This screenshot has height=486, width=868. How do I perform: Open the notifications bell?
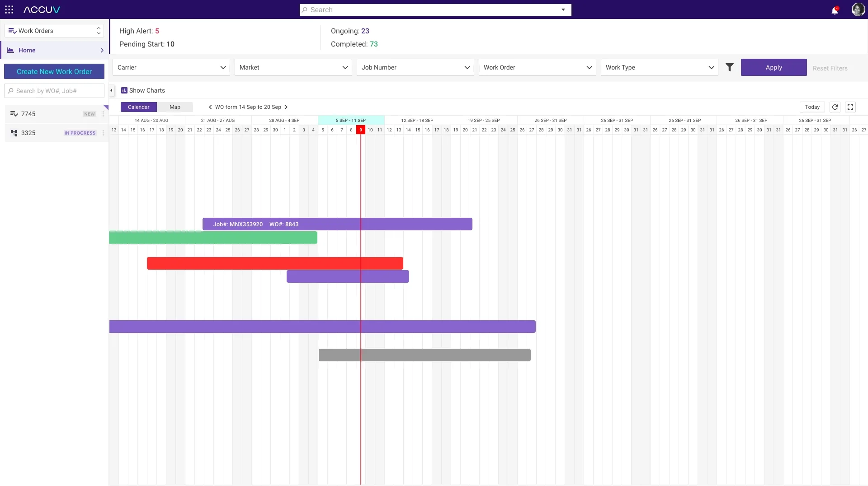click(x=835, y=10)
